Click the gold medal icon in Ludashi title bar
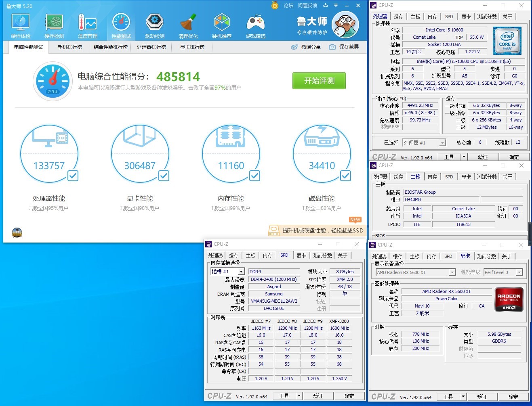The height and width of the screenshot is (406, 532). coord(275,5)
